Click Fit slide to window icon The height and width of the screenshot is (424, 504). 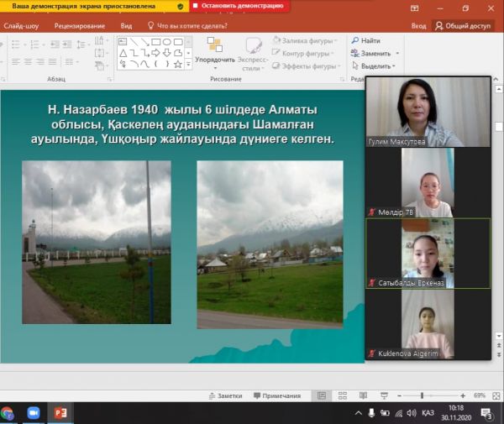click(496, 395)
